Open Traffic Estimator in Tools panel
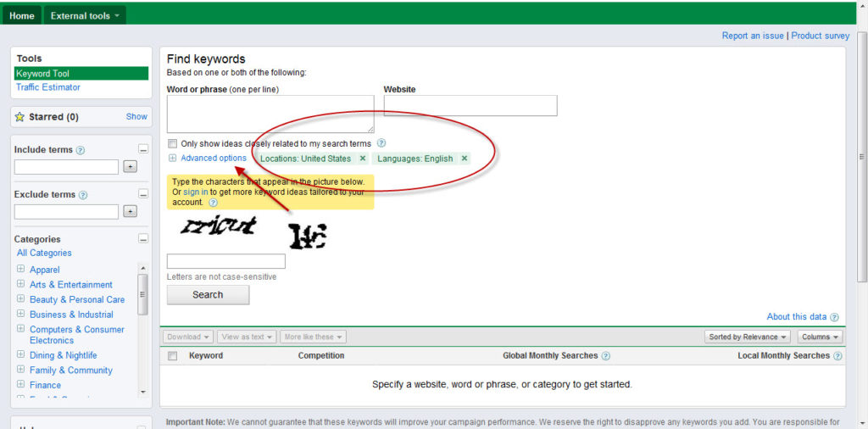The width and height of the screenshot is (868, 429). point(48,87)
